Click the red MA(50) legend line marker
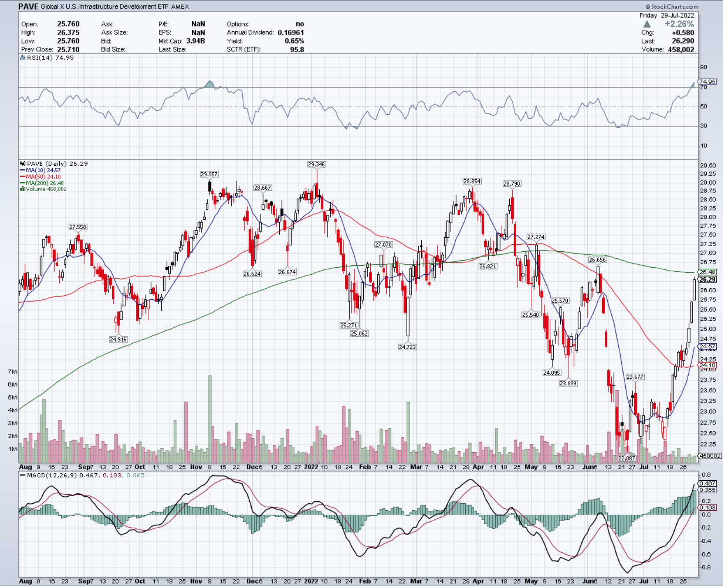The width and height of the screenshot is (723, 588). pos(22,177)
